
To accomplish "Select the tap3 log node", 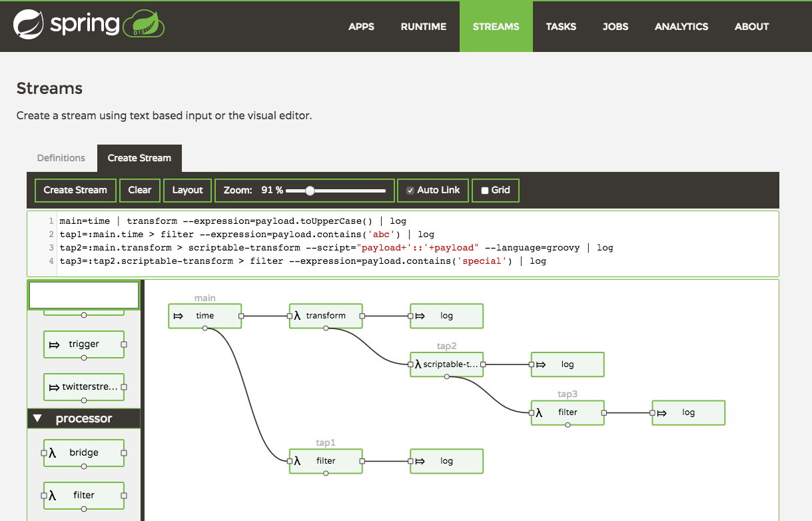I will pos(689,412).
